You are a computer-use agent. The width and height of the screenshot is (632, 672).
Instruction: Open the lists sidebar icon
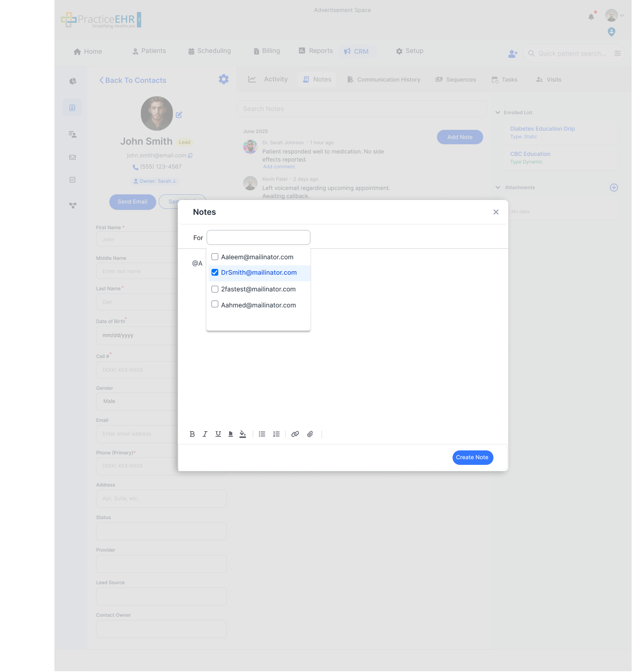pyautogui.click(x=72, y=134)
